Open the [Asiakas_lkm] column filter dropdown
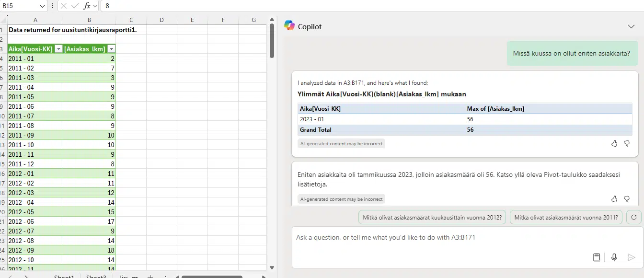Image resolution: width=644 pixels, height=278 pixels. pos(111,49)
